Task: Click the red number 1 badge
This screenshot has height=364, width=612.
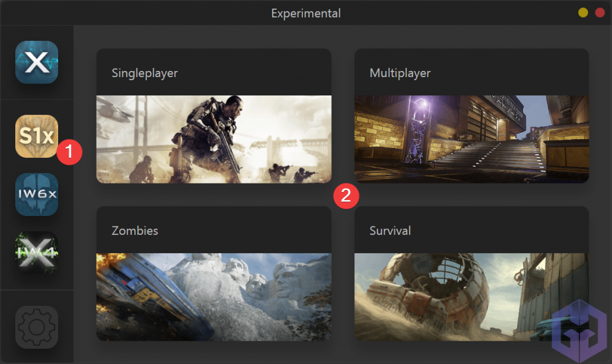Action: point(69,151)
